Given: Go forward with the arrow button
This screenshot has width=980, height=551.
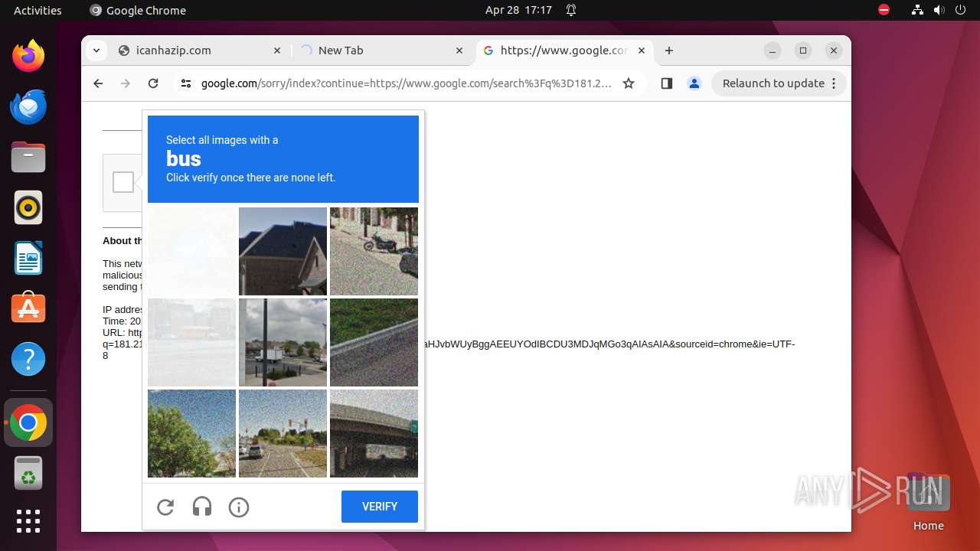Looking at the screenshot, I should click(126, 83).
